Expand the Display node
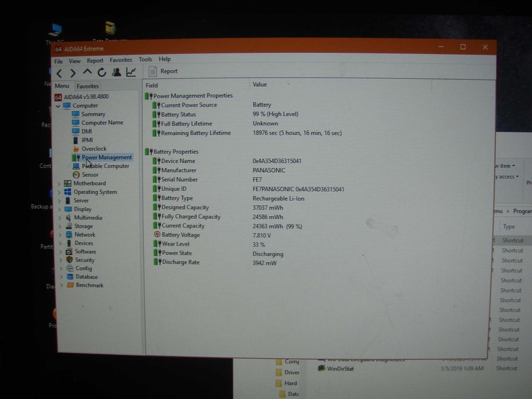The width and height of the screenshot is (532, 399). [60, 209]
